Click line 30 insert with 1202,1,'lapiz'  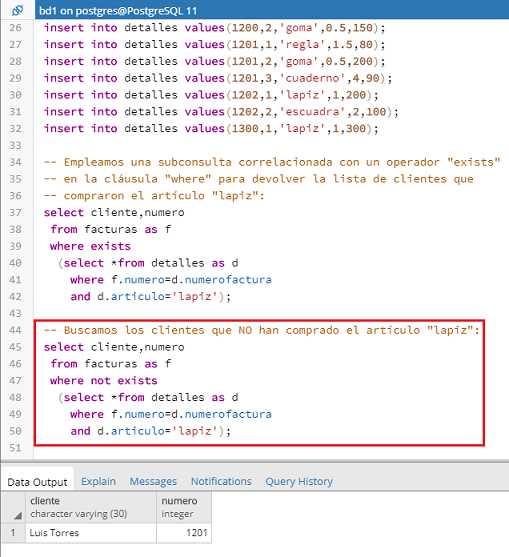(211, 95)
